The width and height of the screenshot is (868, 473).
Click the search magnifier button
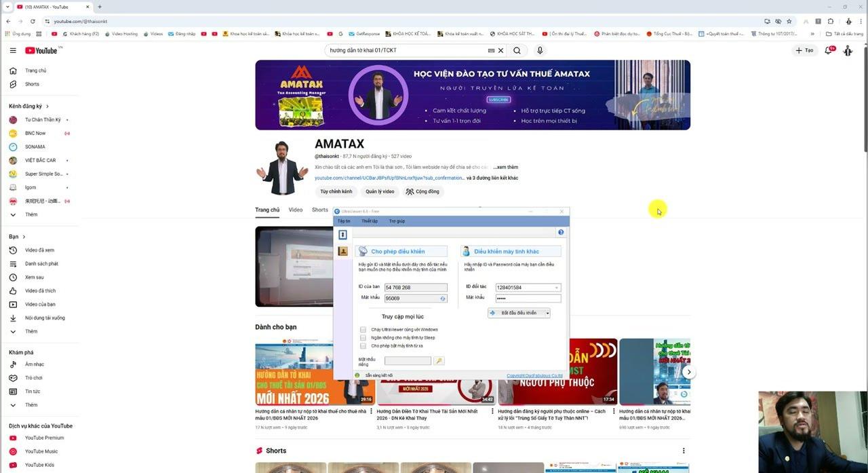click(517, 50)
